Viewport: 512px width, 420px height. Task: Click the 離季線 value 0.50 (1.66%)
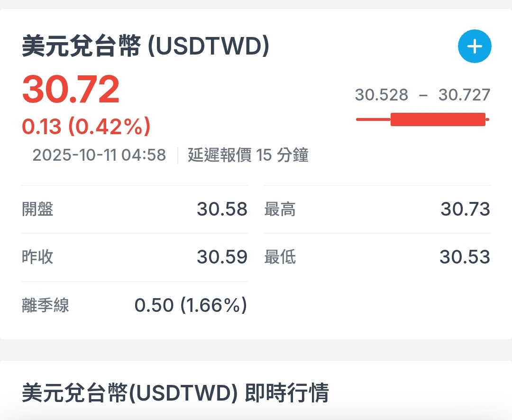coord(191,305)
